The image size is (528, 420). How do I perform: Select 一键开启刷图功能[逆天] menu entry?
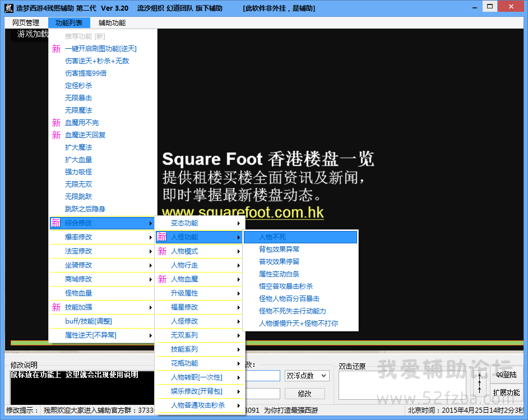point(102,49)
